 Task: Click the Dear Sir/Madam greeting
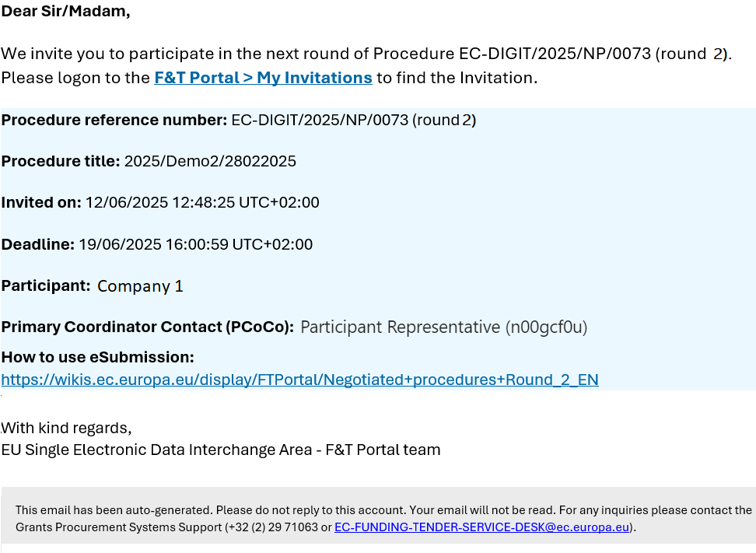pyautogui.click(x=65, y=11)
